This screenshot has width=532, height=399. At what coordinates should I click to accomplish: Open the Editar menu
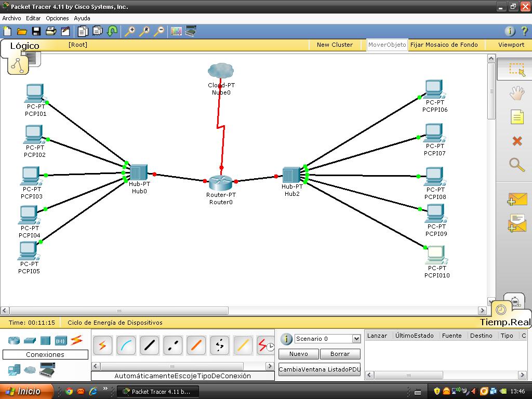[x=33, y=18]
